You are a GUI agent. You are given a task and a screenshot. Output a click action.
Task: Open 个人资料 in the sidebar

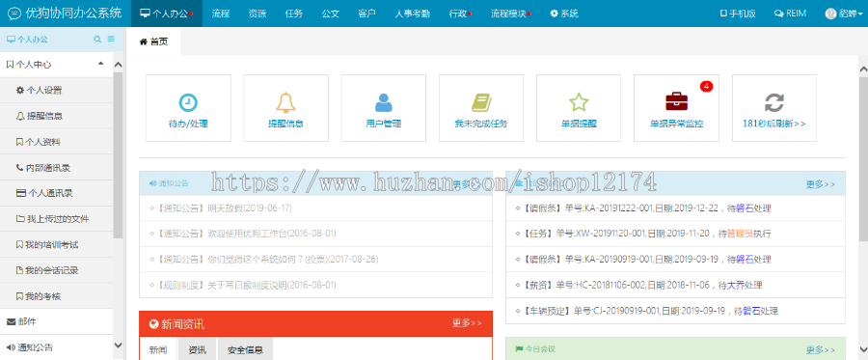[57, 142]
